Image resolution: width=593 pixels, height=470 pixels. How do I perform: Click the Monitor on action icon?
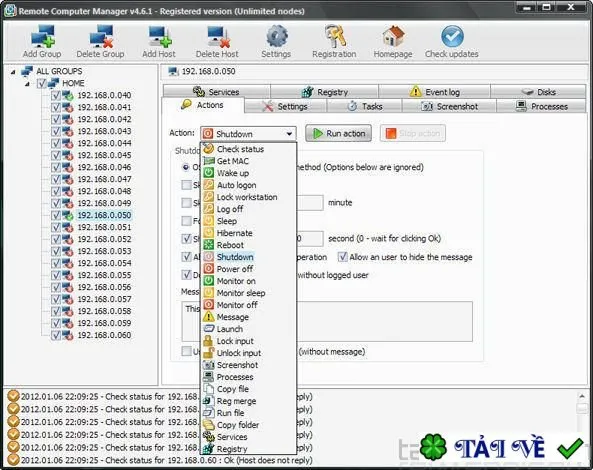tap(208, 281)
